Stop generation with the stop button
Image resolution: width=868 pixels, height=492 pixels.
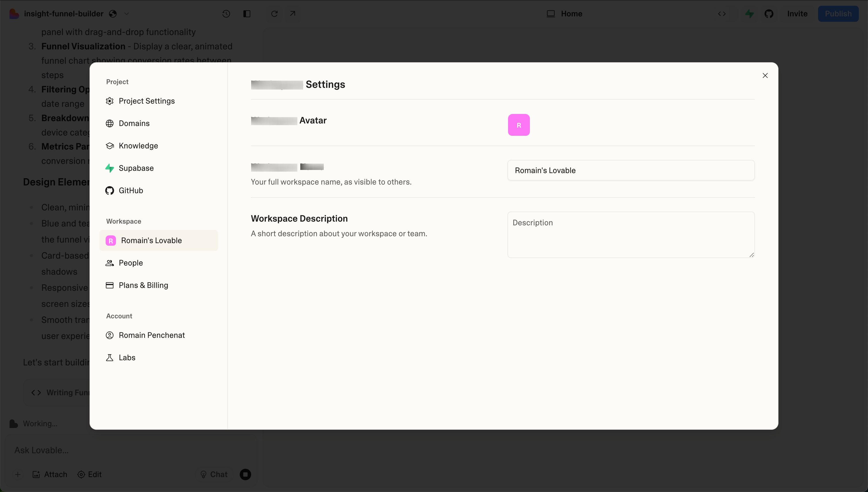pos(245,474)
